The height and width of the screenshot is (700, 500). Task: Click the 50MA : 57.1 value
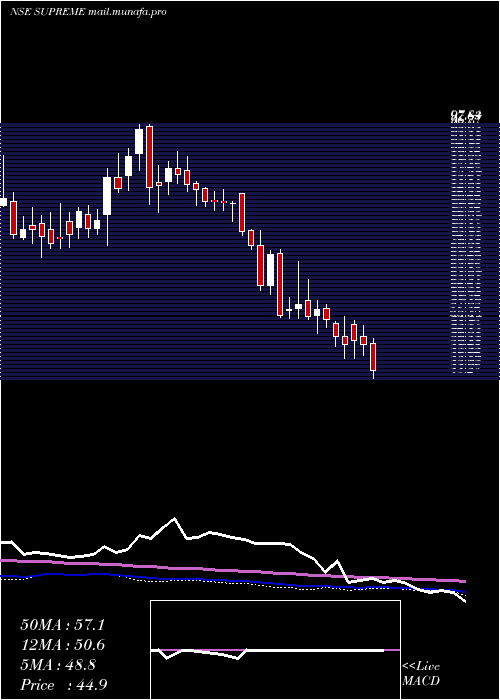point(62,625)
